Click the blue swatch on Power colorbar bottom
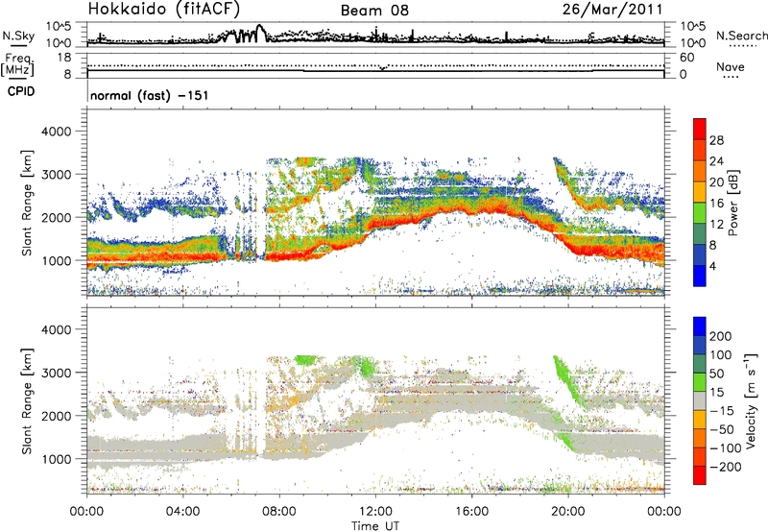This screenshot has height=532, width=768. (700, 276)
